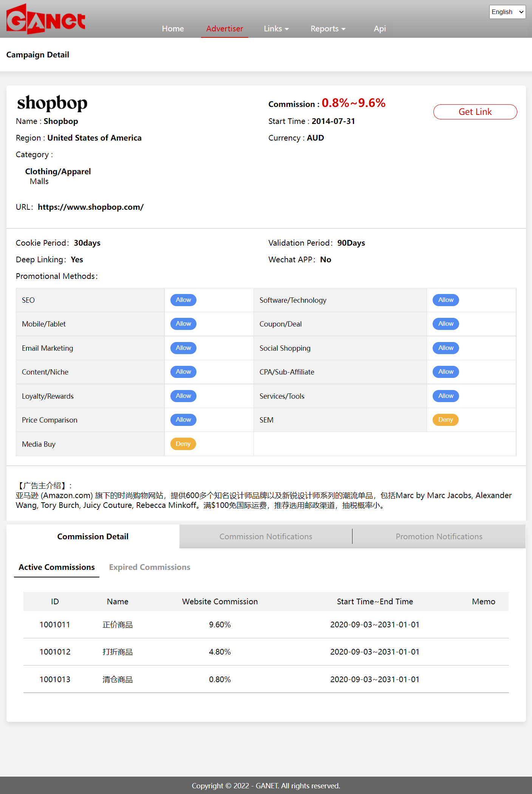Switch to Commission Notifications tab
The height and width of the screenshot is (794, 532).
click(x=266, y=537)
